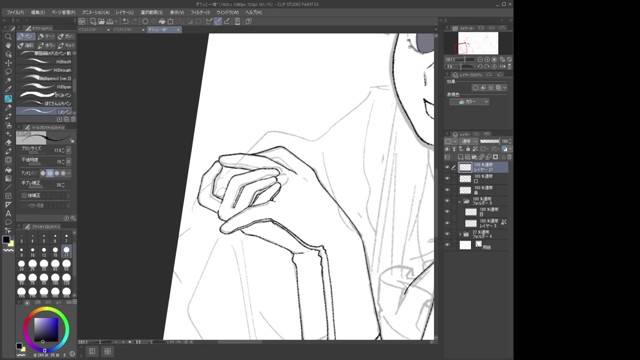Click the smartphone connect icon in command bar
The image size is (640, 360).
tap(237, 21)
